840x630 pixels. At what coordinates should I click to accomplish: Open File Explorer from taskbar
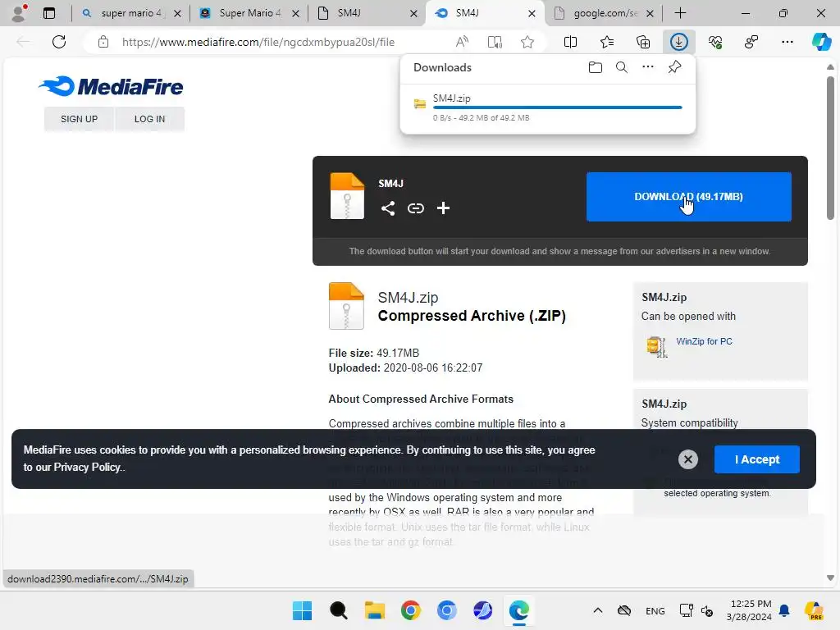tap(374, 610)
